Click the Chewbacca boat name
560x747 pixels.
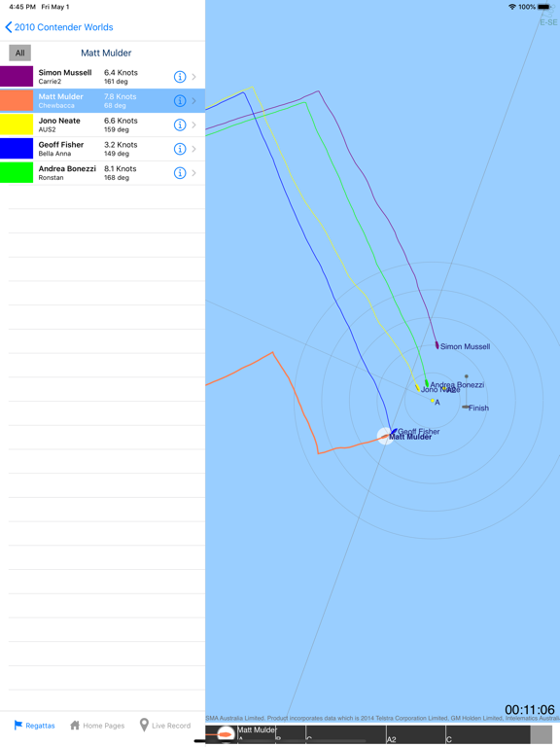click(x=56, y=105)
